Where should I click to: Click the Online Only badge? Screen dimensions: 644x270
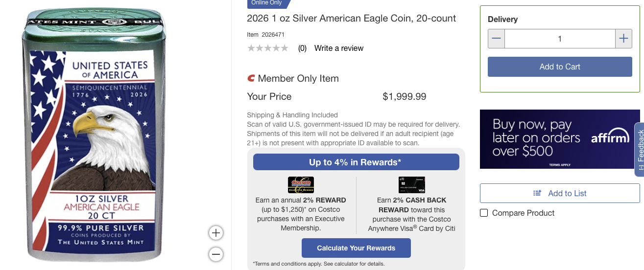[x=267, y=3]
